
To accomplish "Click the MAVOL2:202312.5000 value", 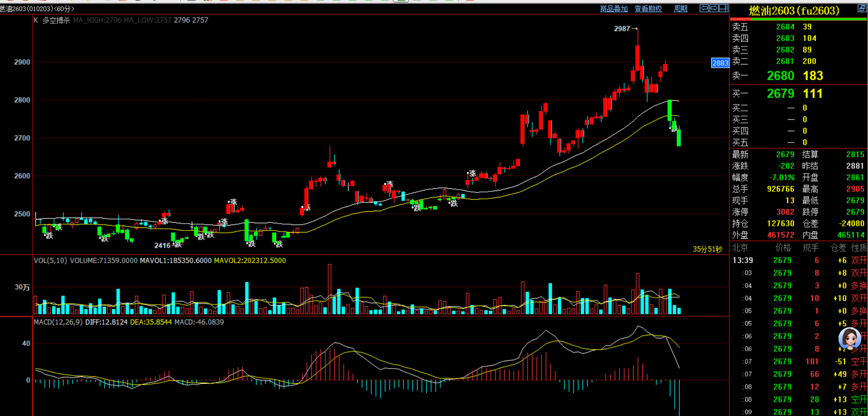I will click(x=250, y=260).
